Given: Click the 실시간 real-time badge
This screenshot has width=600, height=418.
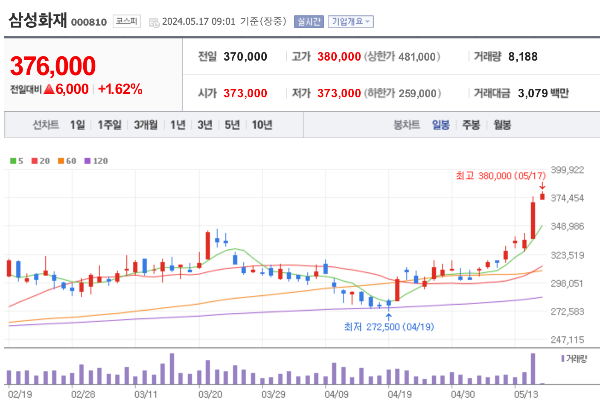Looking at the screenshot, I should [x=309, y=21].
